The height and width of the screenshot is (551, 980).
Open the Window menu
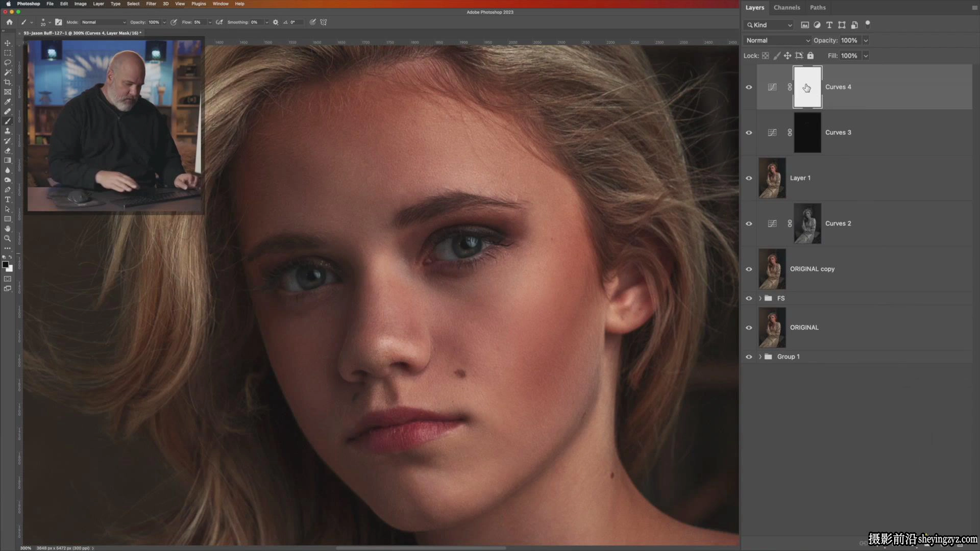[220, 4]
